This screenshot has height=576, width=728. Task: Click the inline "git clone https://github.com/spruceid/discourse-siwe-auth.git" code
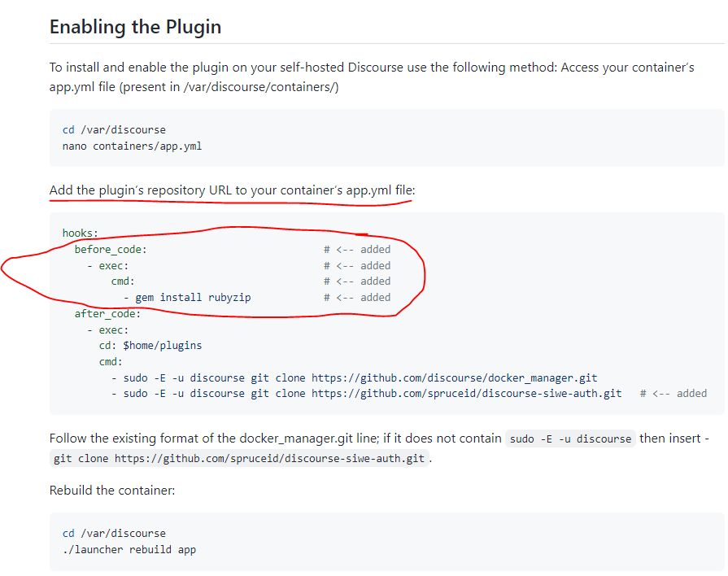(x=239, y=459)
